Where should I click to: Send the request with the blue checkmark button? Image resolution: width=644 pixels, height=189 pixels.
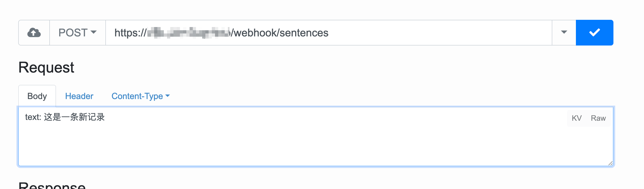(x=594, y=33)
